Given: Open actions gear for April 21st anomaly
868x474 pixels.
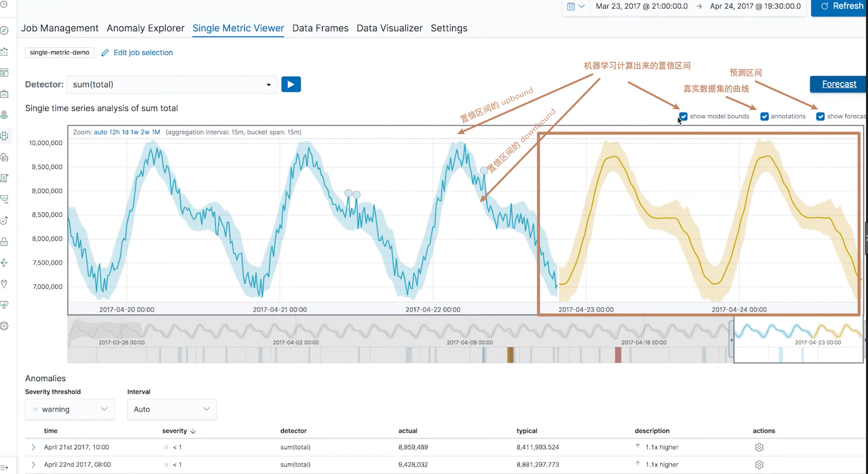Looking at the screenshot, I should click(x=759, y=447).
